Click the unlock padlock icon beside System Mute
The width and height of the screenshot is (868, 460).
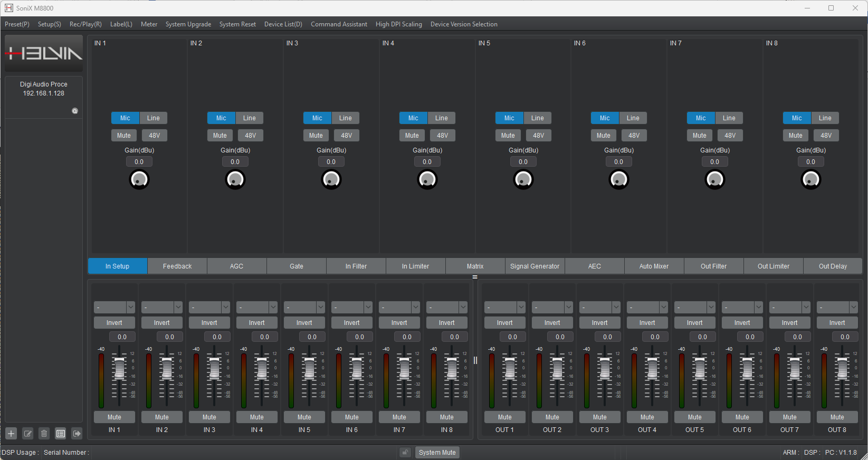pos(405,453)
